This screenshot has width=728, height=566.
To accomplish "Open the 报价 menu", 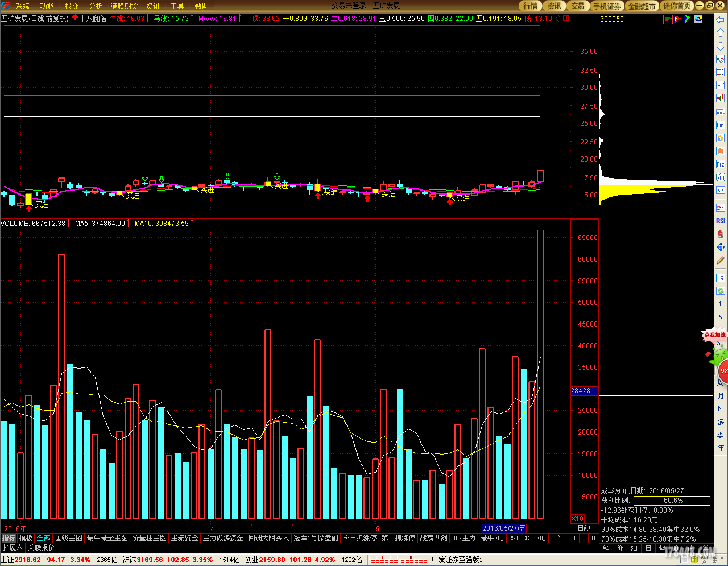I will pyautogui.click(x=72, y=6).
